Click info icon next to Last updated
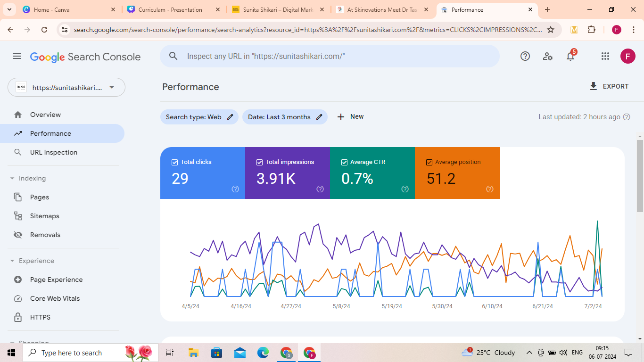 (627, 117)
